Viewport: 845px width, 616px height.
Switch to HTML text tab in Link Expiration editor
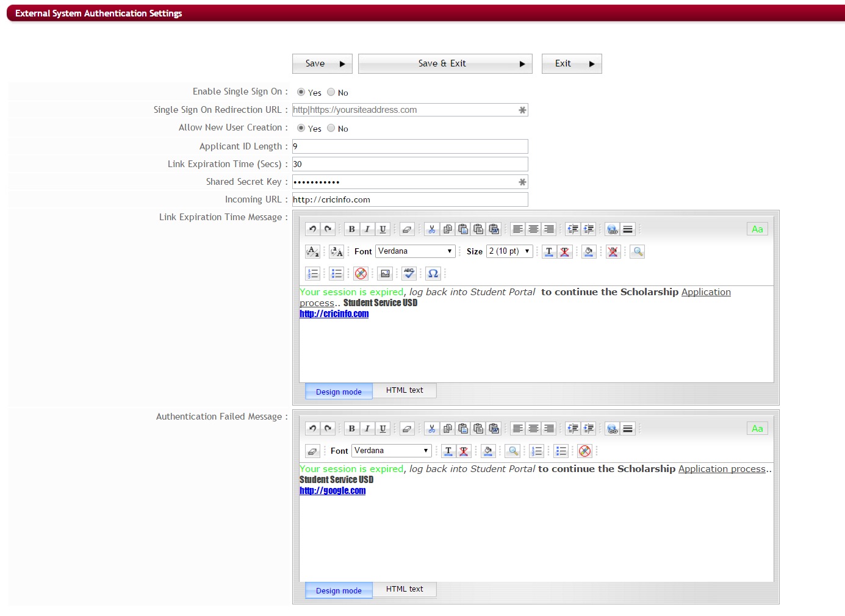point(404,390)
